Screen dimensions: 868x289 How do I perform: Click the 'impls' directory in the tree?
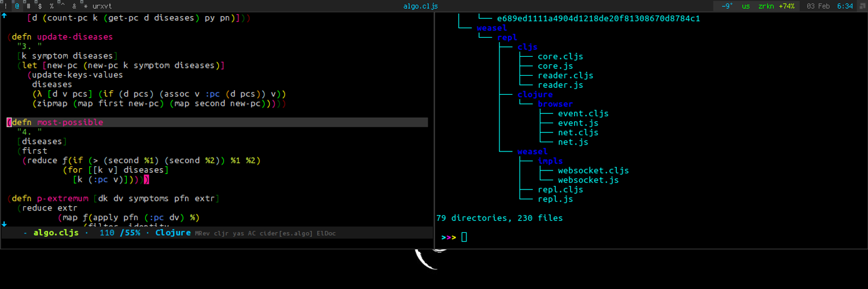(550, 161)
